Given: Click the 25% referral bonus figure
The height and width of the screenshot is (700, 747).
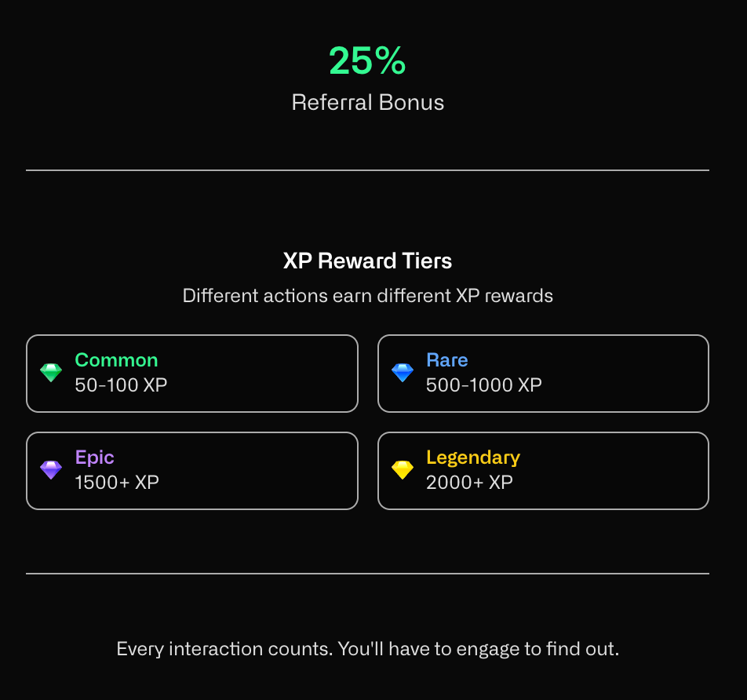Looking at the screenshot, I should click(x=367, y=60).
